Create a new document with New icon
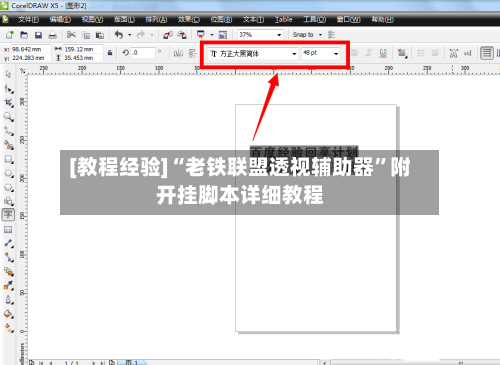 (x=10, y=35)
